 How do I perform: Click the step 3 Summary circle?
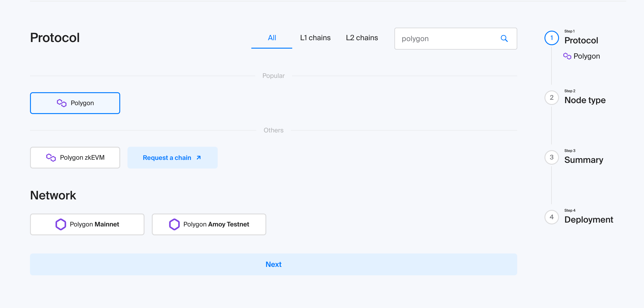coord(552,157)
